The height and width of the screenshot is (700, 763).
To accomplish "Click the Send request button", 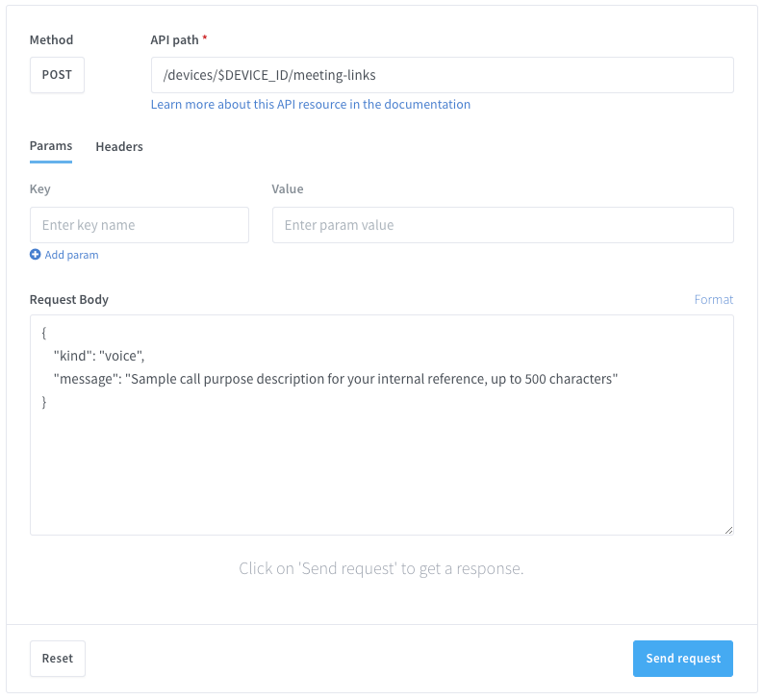I will [x=683, y=659].
